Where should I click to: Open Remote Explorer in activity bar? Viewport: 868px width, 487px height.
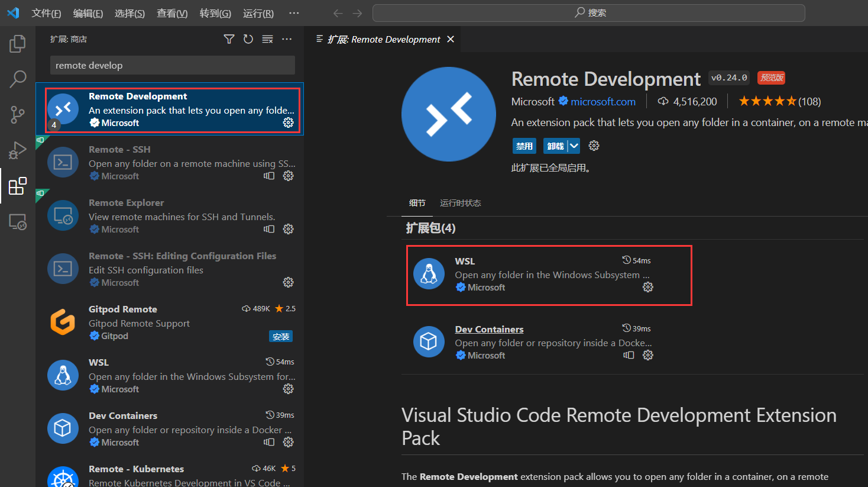(x=18, y=222)
